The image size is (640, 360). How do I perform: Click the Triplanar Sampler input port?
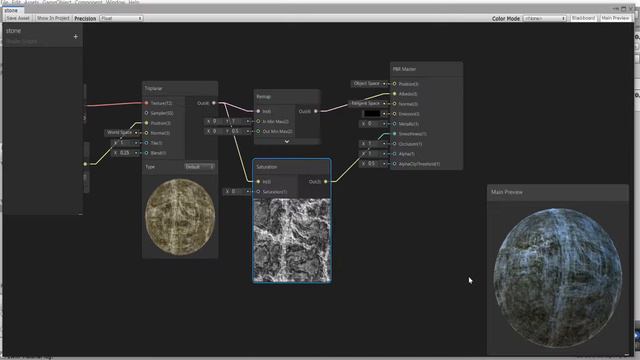tap(147, 113)
